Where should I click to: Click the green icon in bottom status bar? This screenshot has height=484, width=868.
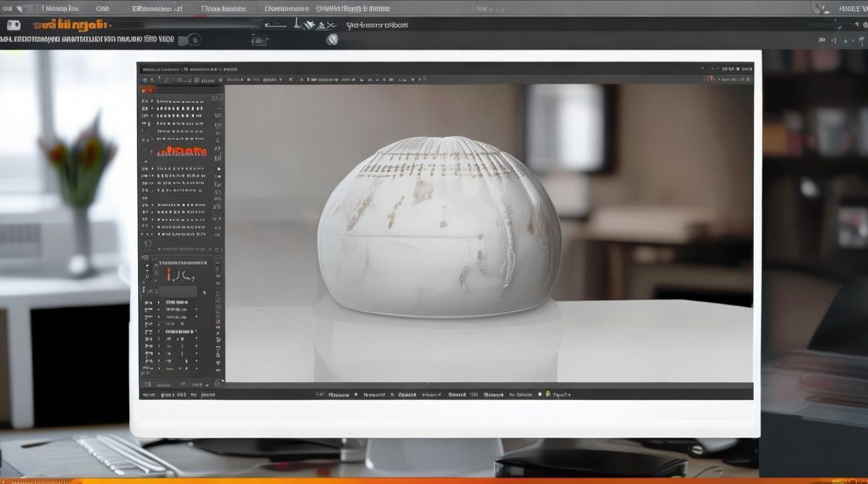[x=548, y=394]
